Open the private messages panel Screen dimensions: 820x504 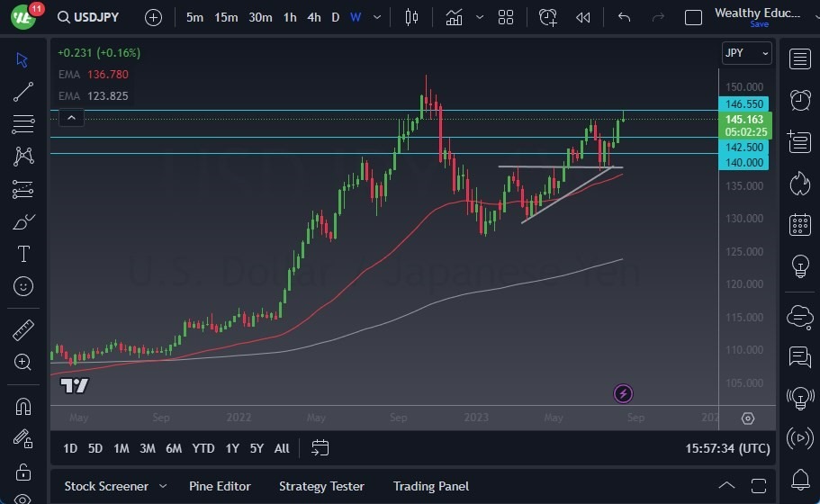point(799,357)
